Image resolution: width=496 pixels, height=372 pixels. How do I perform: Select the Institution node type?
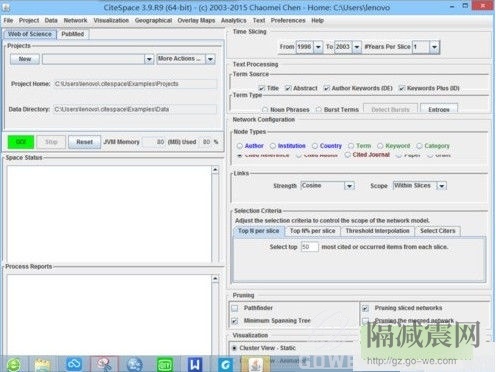tap(273, 146)
